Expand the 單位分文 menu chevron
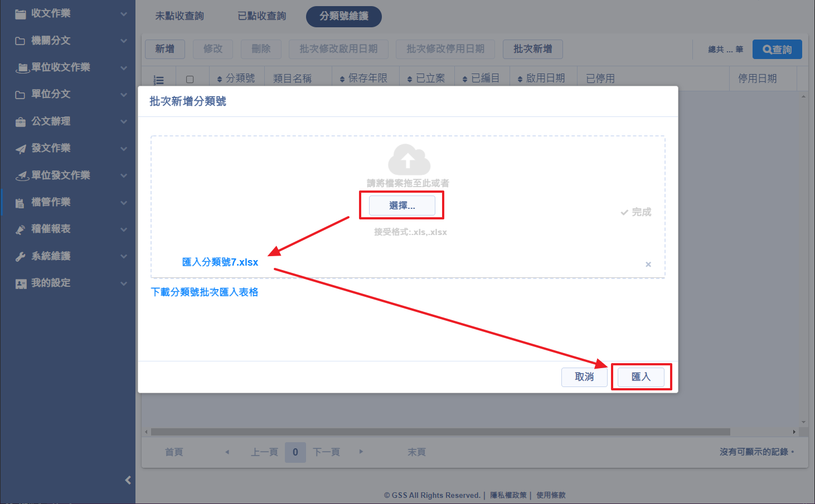Screen dimensions: 815x504 coord(124,95)
